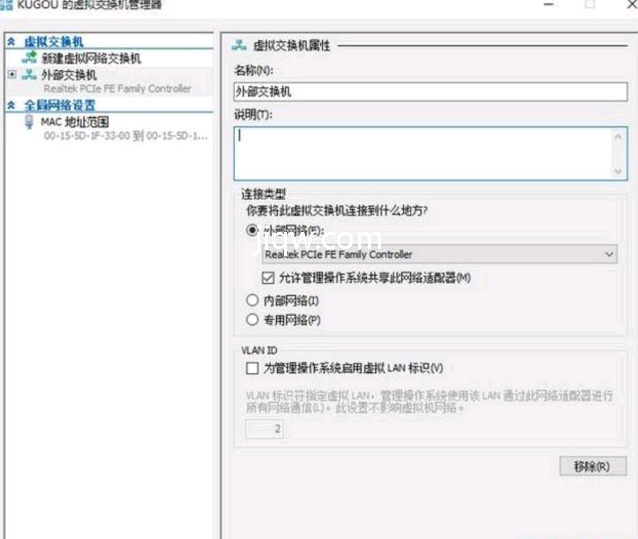Enable 为管理操作系统启用虚拟 LAN 标识 checkbox
The height and width of the screenshot is (539, 638).
point(252,368)
